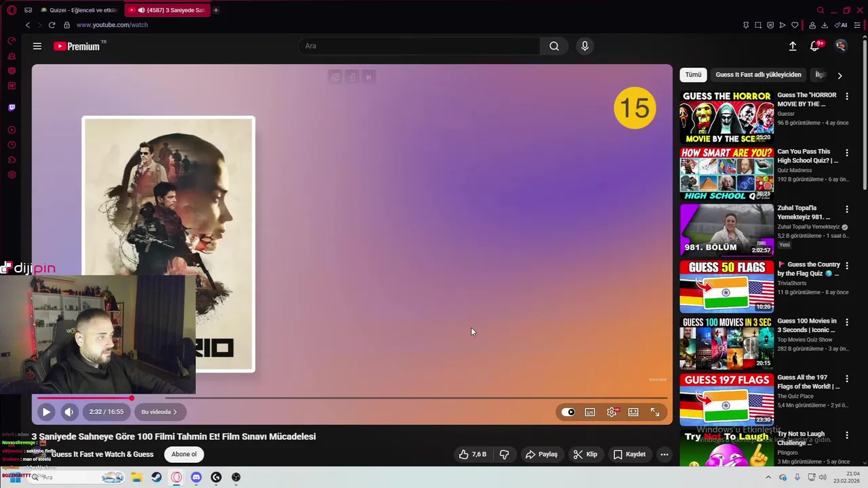Click the Paylaş share button

pos(541,454)
